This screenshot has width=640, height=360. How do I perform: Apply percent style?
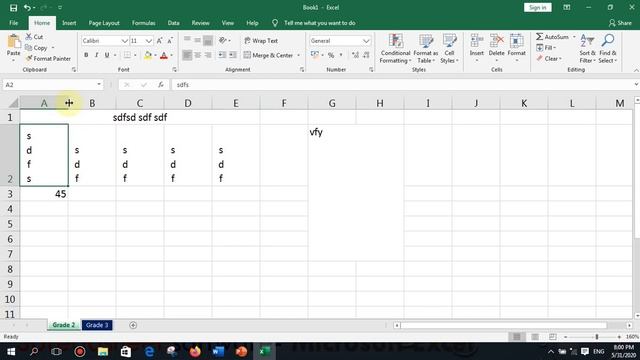pos(331,55)
